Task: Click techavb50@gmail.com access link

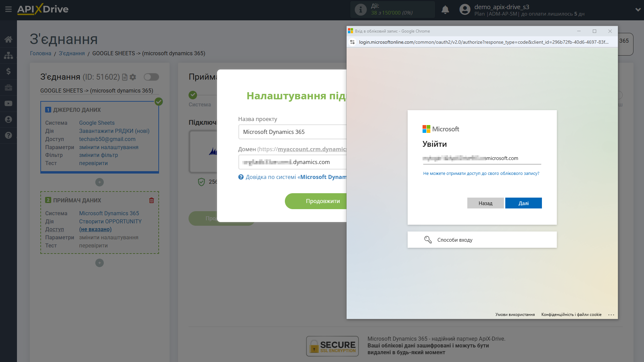Action: pos(107,139)
